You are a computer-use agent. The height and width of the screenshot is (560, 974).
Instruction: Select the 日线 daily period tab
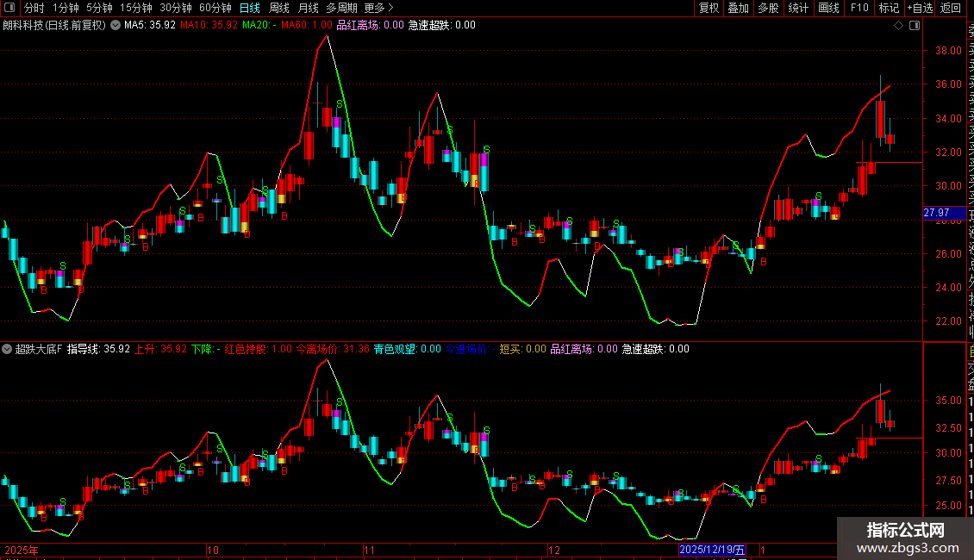(250, 8)
